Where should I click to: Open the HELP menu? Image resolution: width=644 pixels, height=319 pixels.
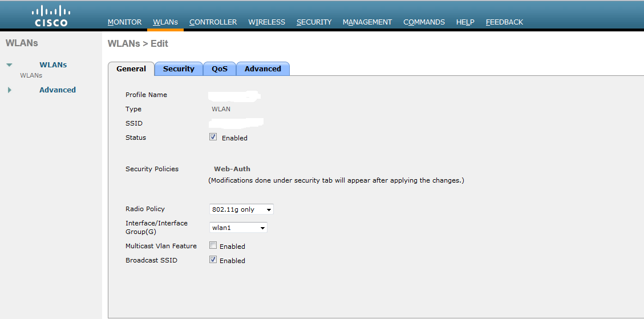point(465,22)
